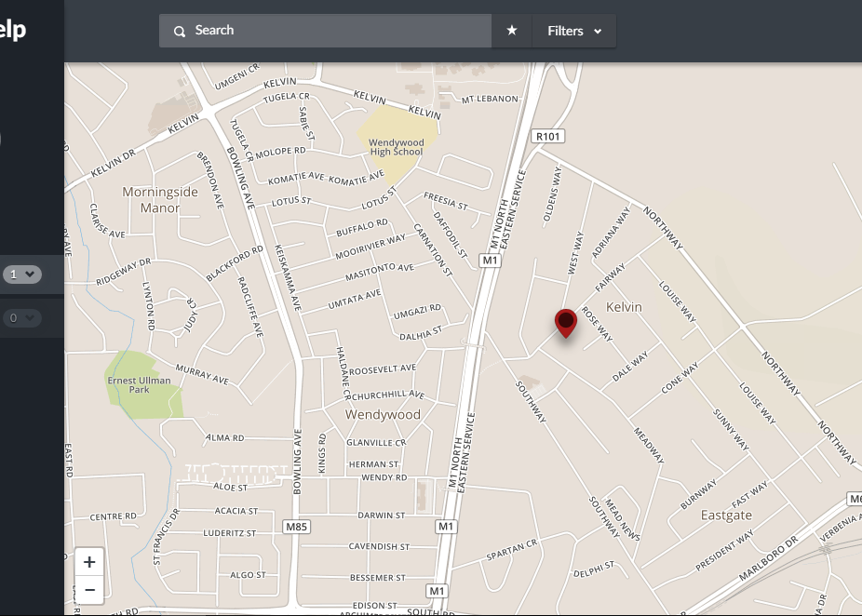Click the Kelvin suburb label
Image resolution: width=862 pixels, height=616 pixels.
624,307
